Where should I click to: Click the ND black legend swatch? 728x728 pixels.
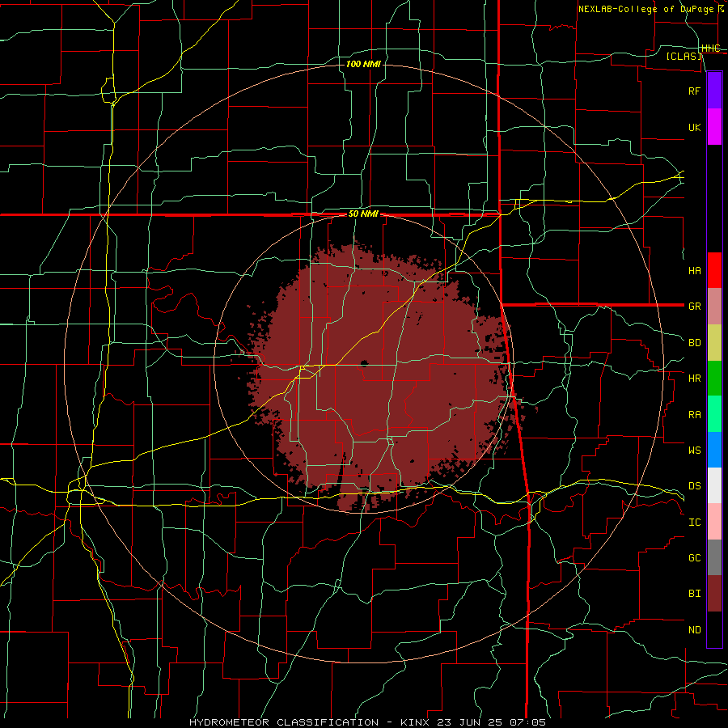(714, 629)
